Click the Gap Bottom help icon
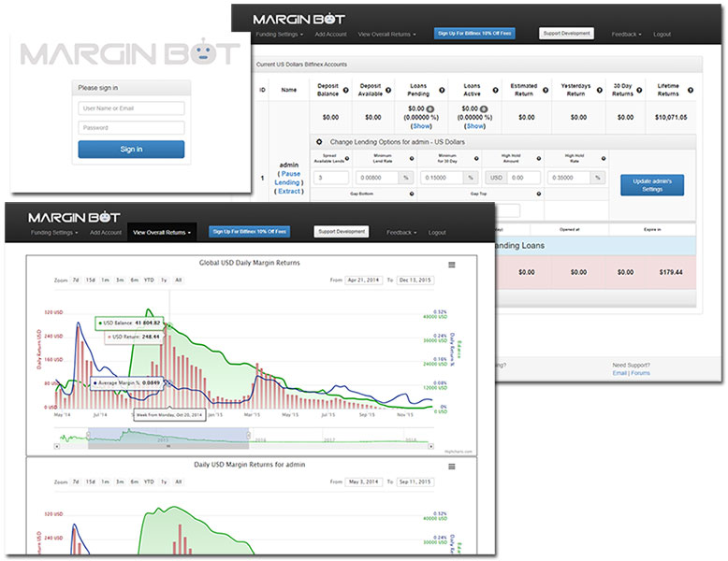 pyautogui.click(x=412, y=194)
